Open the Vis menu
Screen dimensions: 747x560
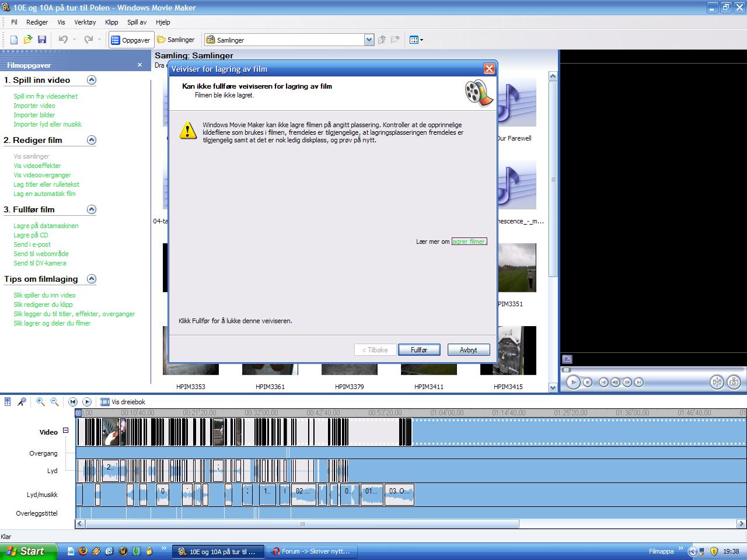click(61, 22)
